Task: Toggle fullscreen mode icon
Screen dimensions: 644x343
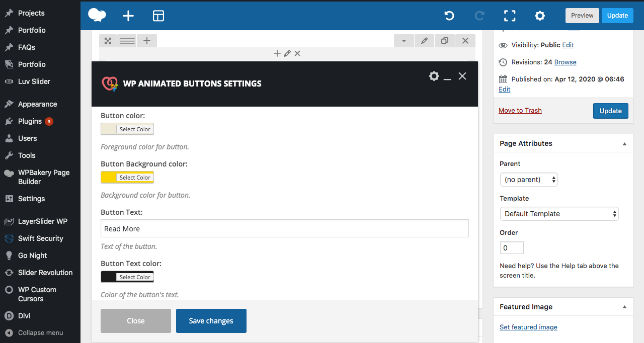Action: (x=510, y=16)
